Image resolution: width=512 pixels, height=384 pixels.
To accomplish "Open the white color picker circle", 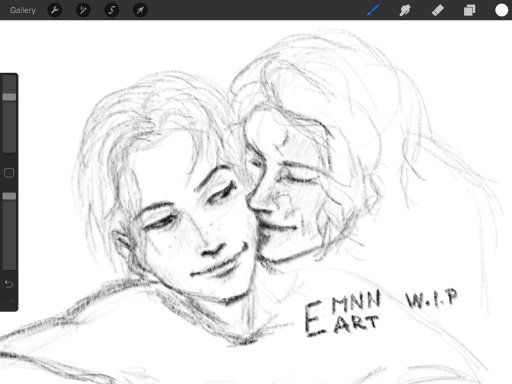I will pyautogui.click(x=501, y=10).
